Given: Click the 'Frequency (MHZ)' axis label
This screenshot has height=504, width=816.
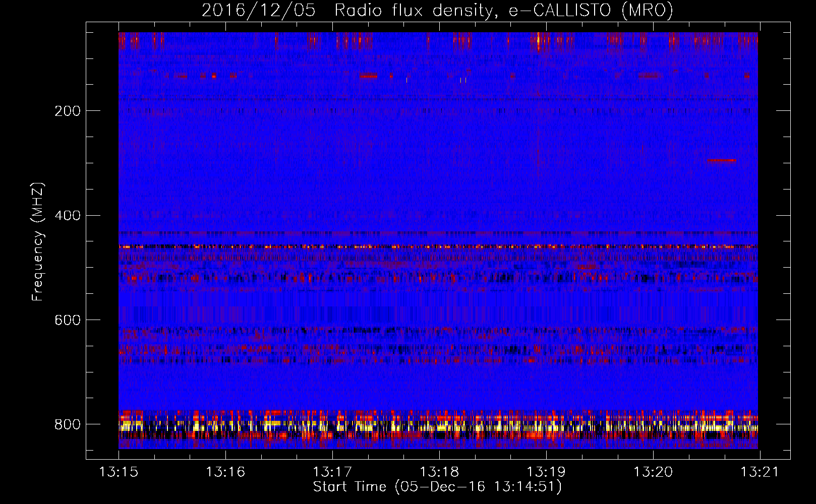Looking at the screenshot, I should 38,242.
